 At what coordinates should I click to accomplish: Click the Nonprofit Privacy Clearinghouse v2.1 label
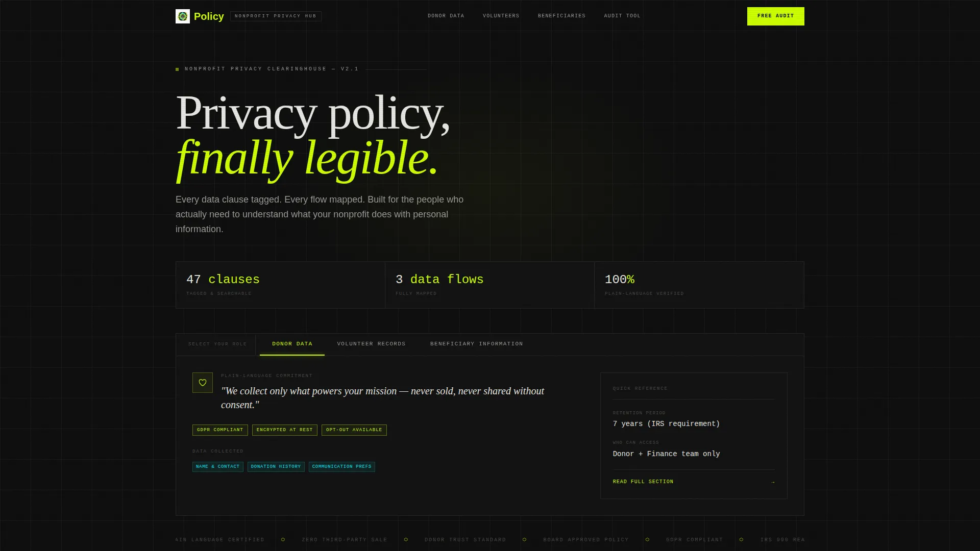click(x=272, y=69)
